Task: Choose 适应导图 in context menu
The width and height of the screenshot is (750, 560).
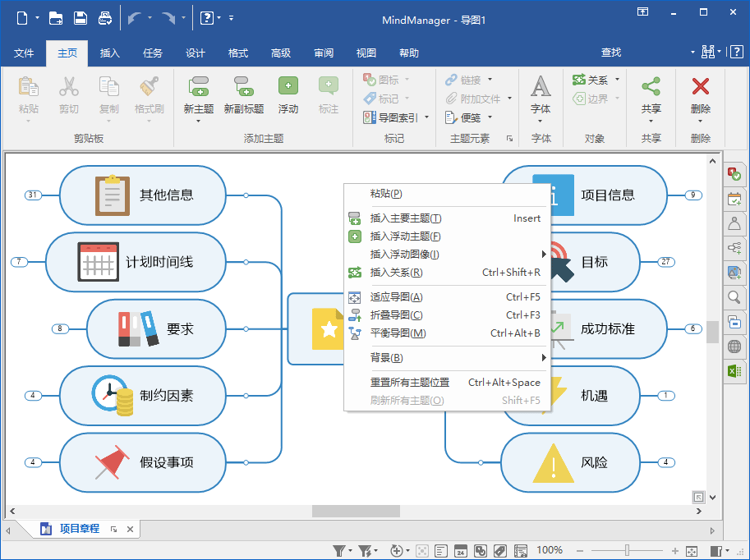Action: pyautogui.click(x=447, y=297)
